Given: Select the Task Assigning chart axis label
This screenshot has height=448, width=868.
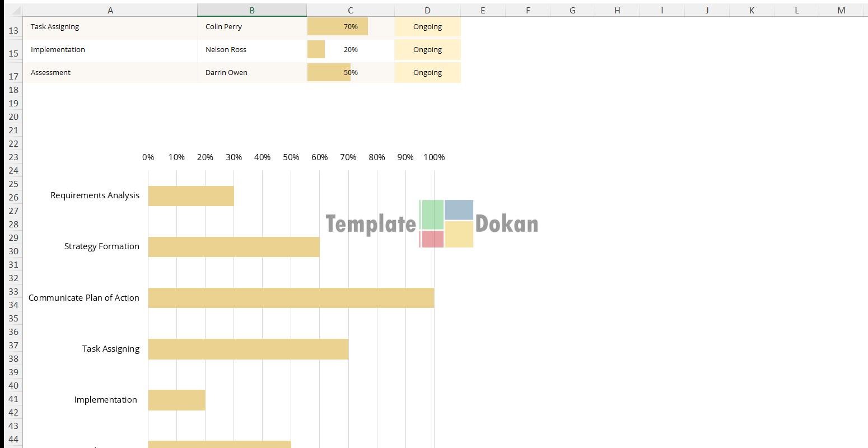Looking at the screenshot, I should click(x=111, y=349).
